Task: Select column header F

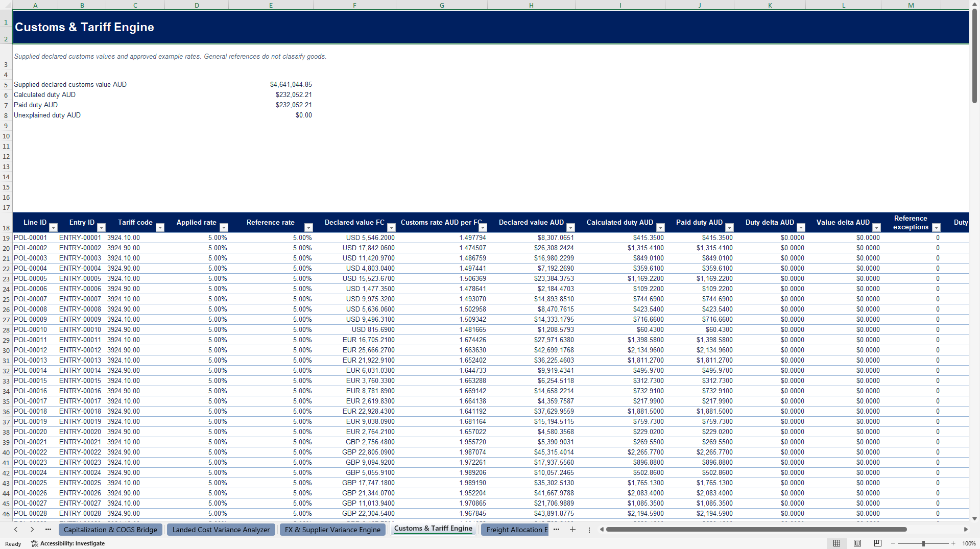Action: [x=354, y=5]
